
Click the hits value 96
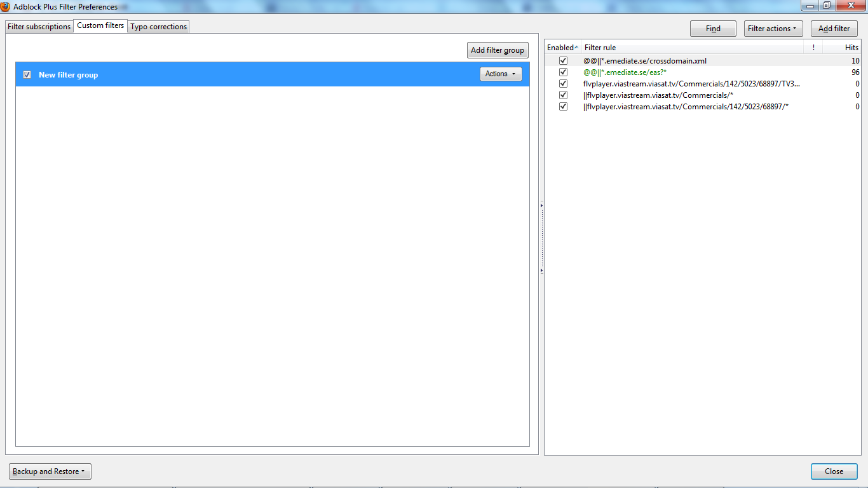[x=855, y=72]
